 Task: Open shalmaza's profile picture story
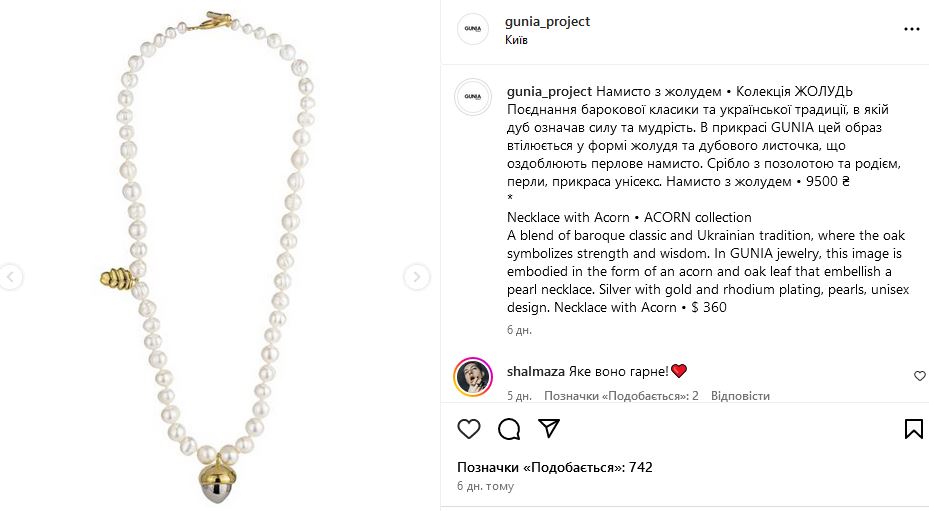473,376
